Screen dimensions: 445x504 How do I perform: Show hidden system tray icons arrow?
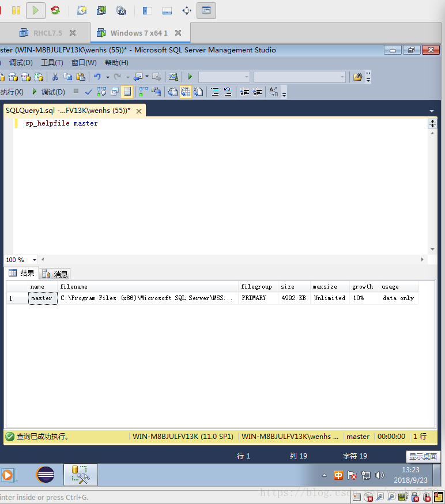click(324, 475)
